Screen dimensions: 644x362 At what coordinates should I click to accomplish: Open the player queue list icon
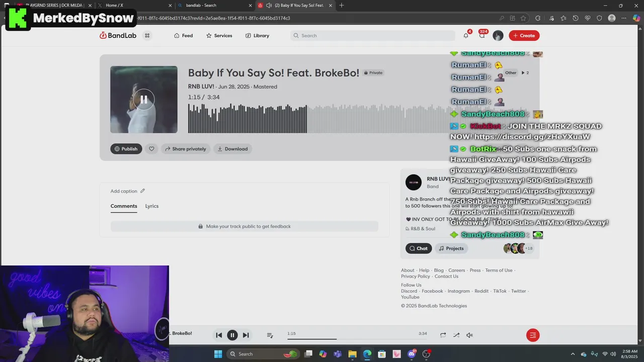click(x=270, y=335)
